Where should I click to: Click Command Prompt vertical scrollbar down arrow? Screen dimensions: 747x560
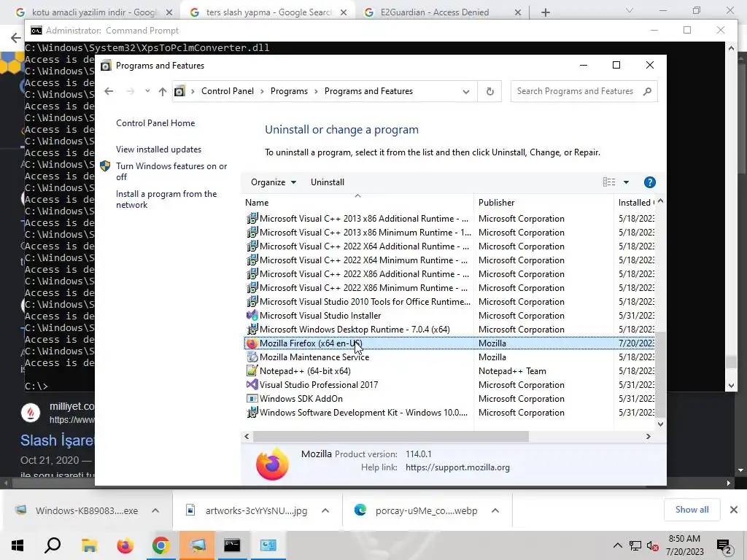pyautogui.click(x=731, y=386)
